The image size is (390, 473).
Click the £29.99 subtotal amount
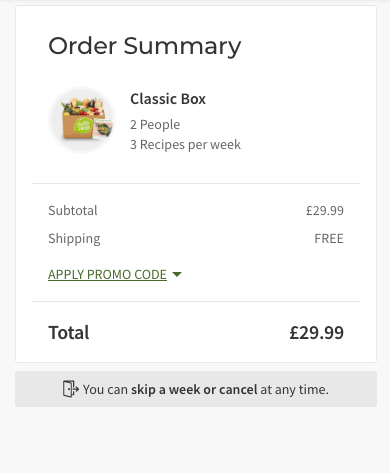325,210
